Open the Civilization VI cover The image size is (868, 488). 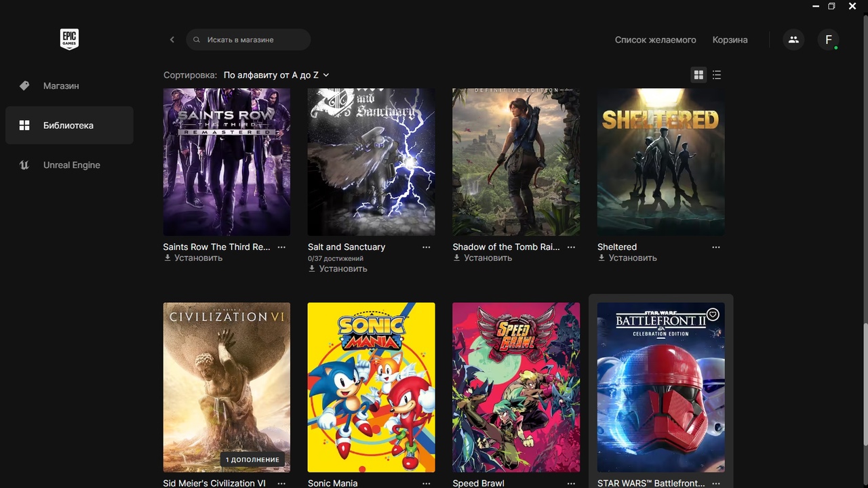pos(226,387)
